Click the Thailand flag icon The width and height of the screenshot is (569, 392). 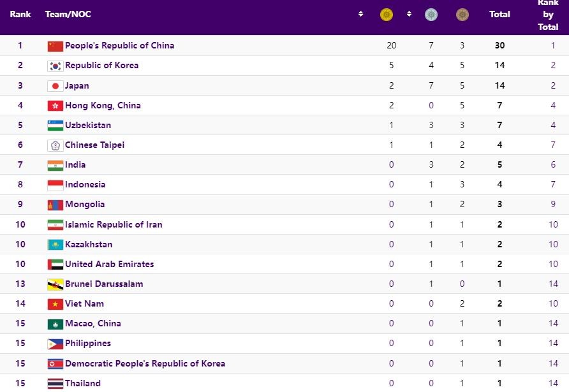[54, 383]
